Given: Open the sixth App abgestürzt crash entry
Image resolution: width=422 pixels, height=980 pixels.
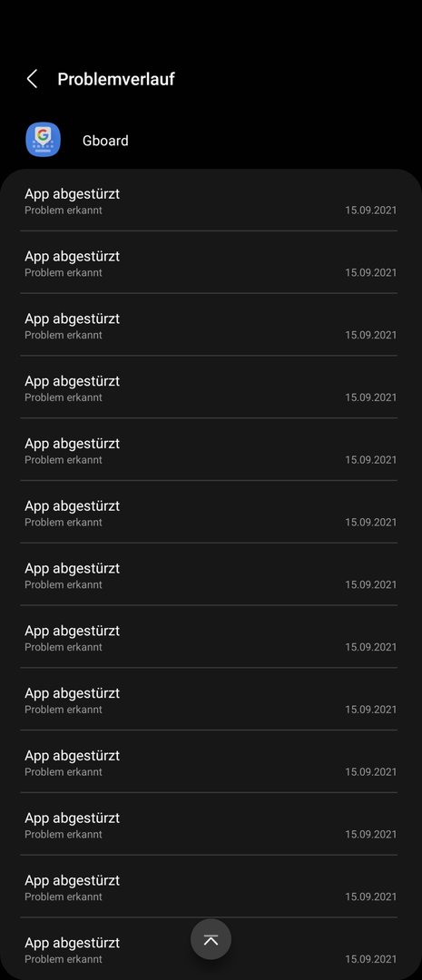Looking at the screenshot, I should pyautogui.click(x=211, y=513).
